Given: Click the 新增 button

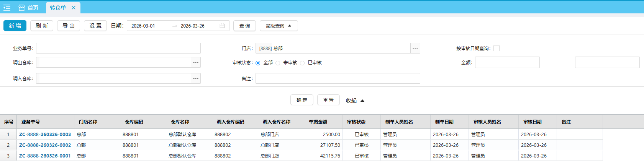Looking at the screenshot, I should (x=15, y=26).
